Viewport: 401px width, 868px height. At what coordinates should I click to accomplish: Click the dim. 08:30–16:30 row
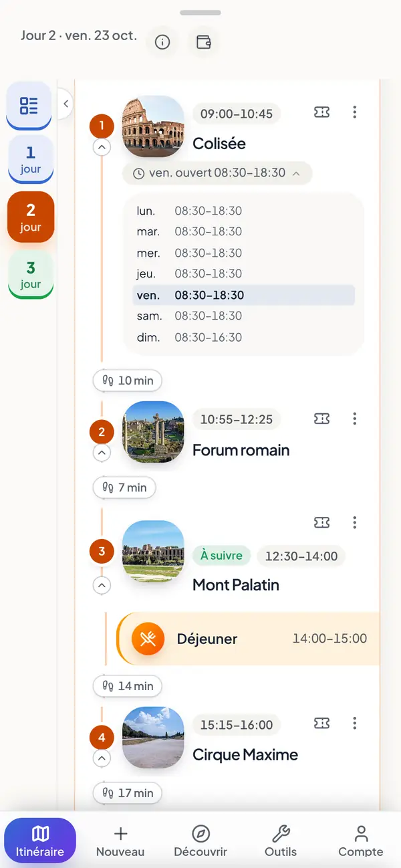243,337
